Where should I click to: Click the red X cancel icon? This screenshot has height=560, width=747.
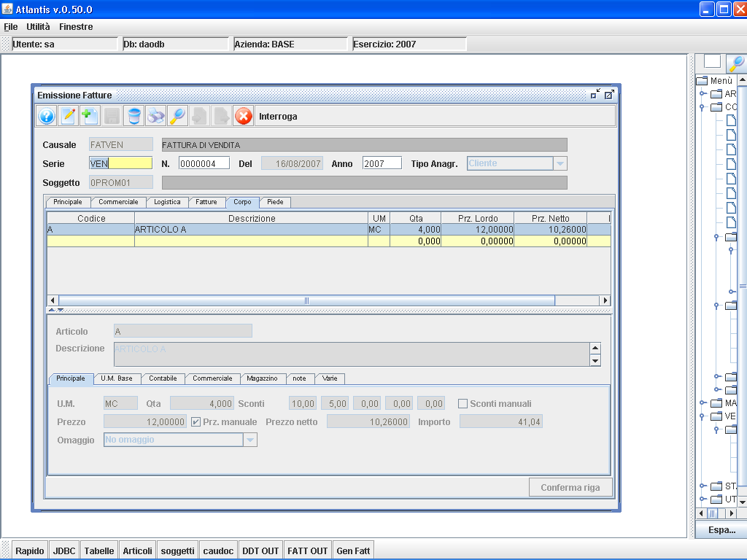pyautogui.click(x=243, y=116)
